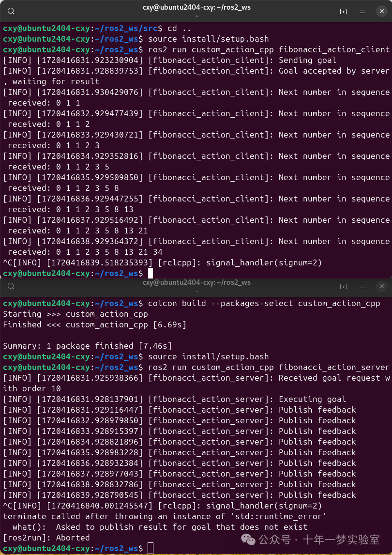Click the 'terminate called after throwing' error line
The image size is (392, 555).
point(165,516)
